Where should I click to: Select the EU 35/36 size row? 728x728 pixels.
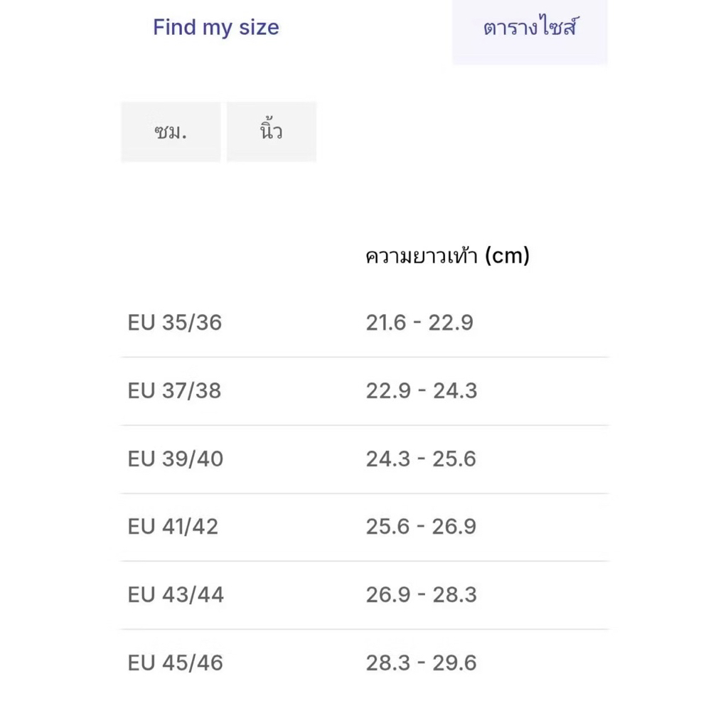[x=365, y=323]
